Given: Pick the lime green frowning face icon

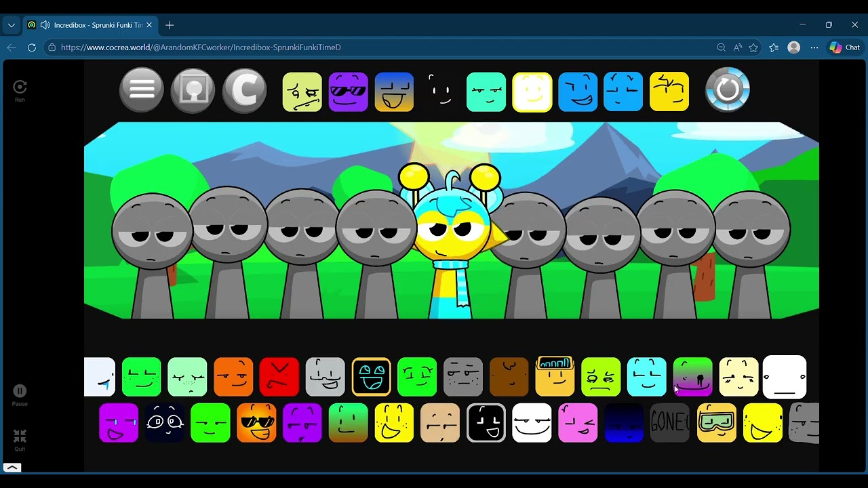Looking at the screenshot, I should click(601, 377).
